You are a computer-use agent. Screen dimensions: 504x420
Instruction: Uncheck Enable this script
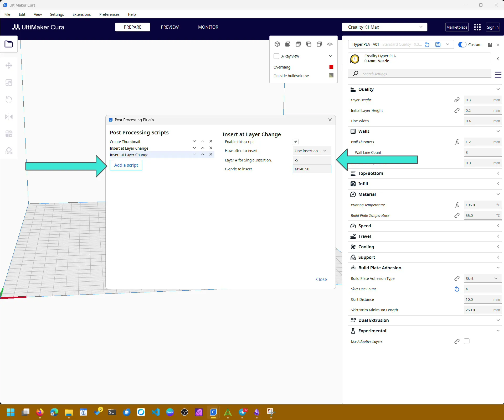point(296,142)
